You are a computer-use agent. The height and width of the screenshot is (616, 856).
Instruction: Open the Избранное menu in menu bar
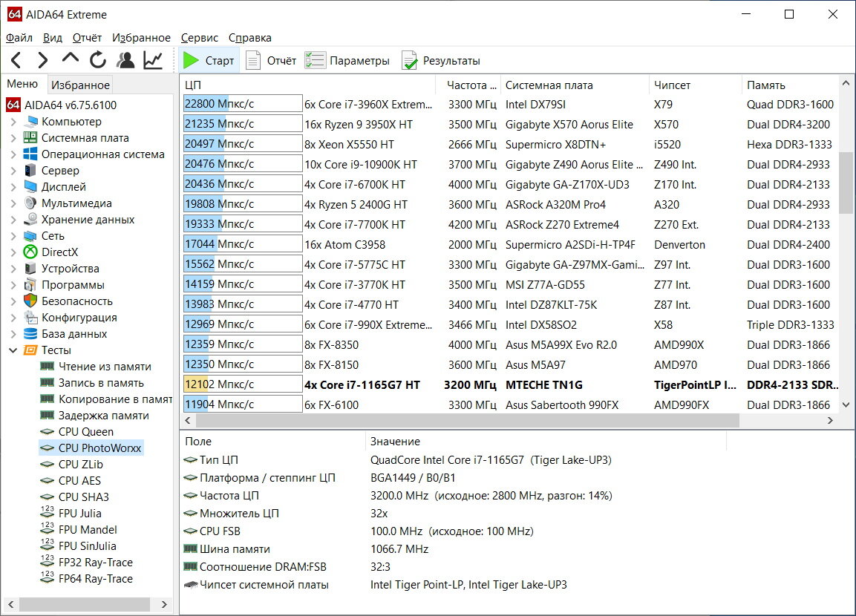click(x=141, y=38)
